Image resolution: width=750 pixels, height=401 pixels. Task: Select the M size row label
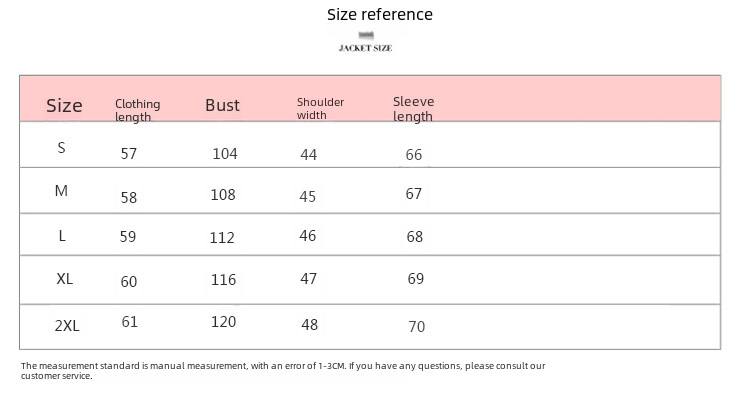point(61,191)
